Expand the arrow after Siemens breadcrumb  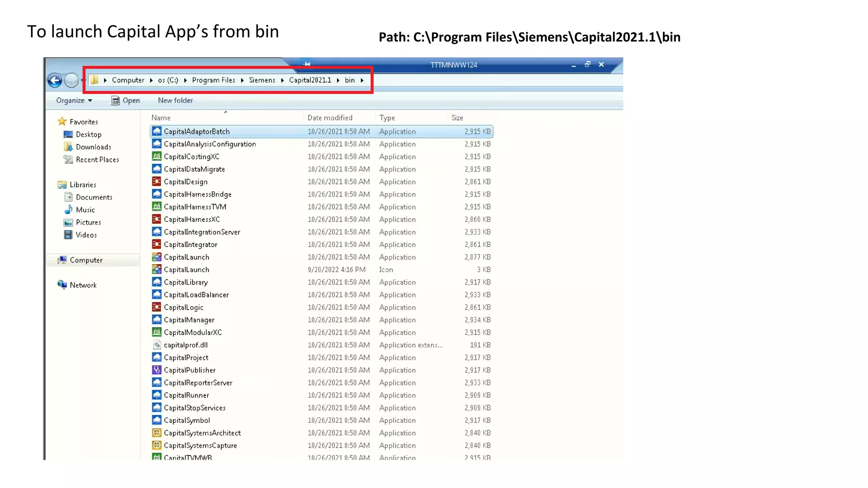pyautogui.click(x=282, y=80)
